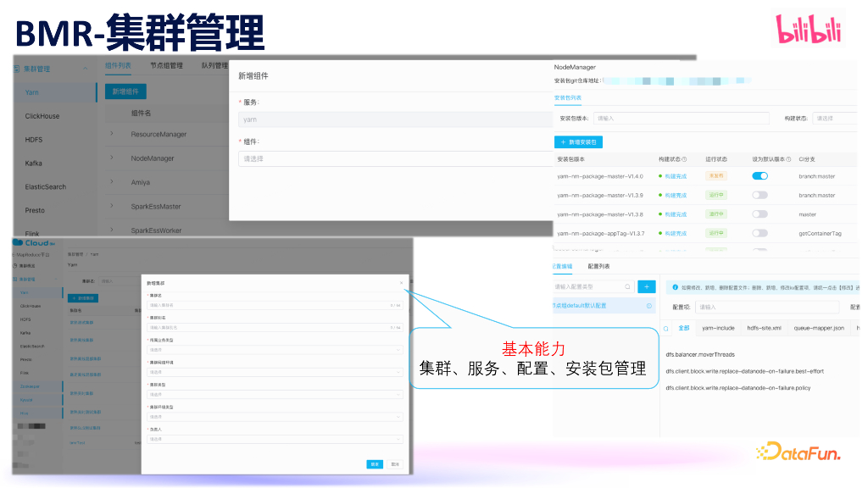Expand the ResourceManager component row
This screenshot has height=488, width=868.
110,135
